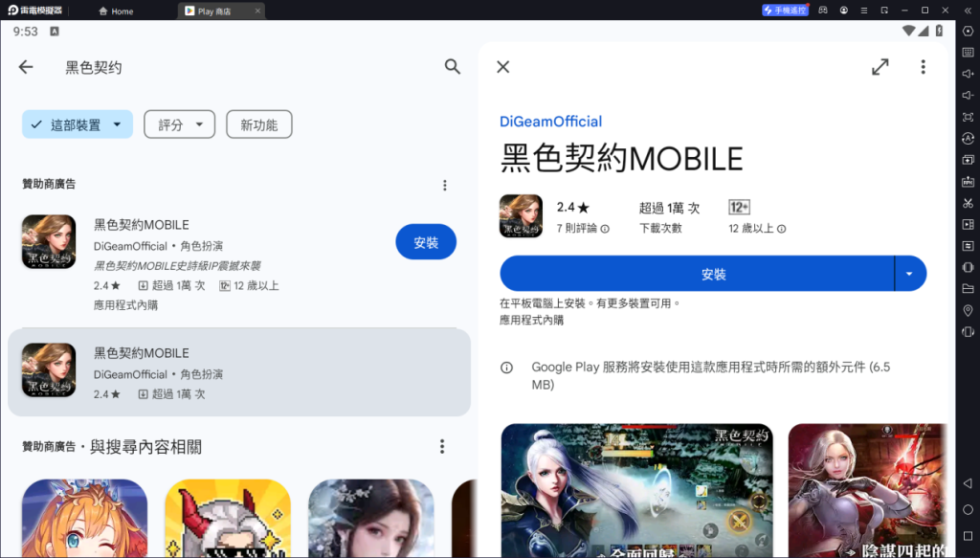Select the highlighted 黑色契約MOBILE search result
980x558 pixels.
(238, 372)
